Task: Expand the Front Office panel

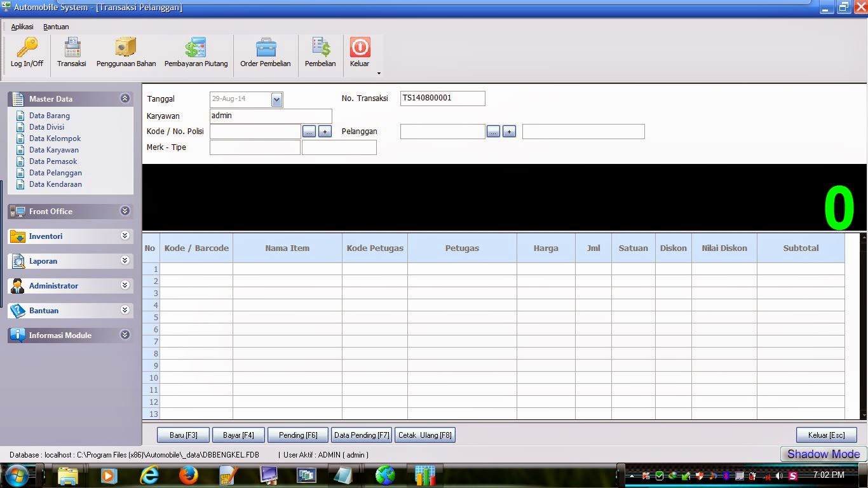Action: [125, 211]
